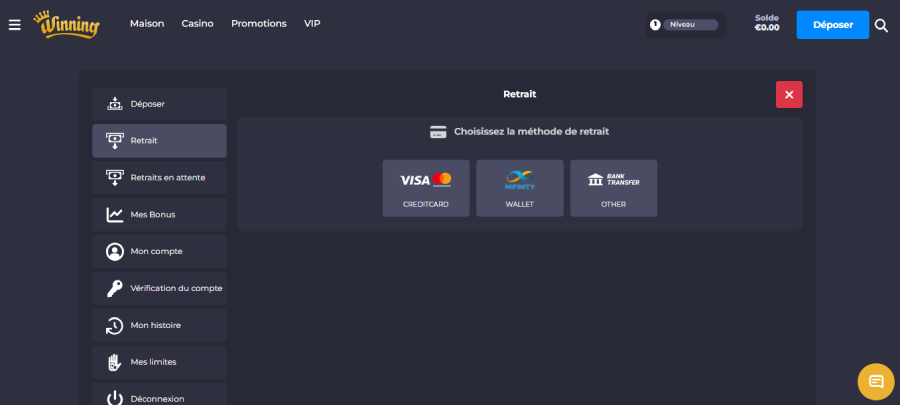Click the Retrait panel heading
Image resolution: width=900 pixels, height=405 pixels.
(x=519, y=94)
